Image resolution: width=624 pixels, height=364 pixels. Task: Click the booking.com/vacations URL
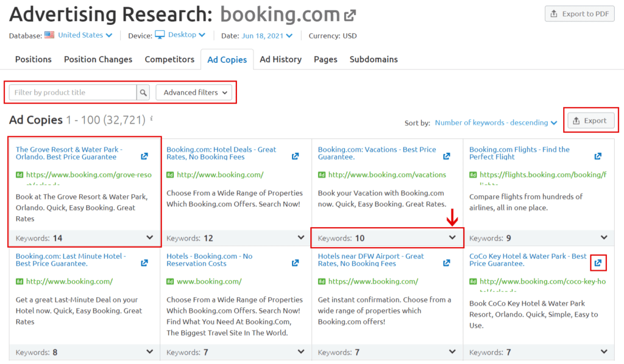coord(387,175)
